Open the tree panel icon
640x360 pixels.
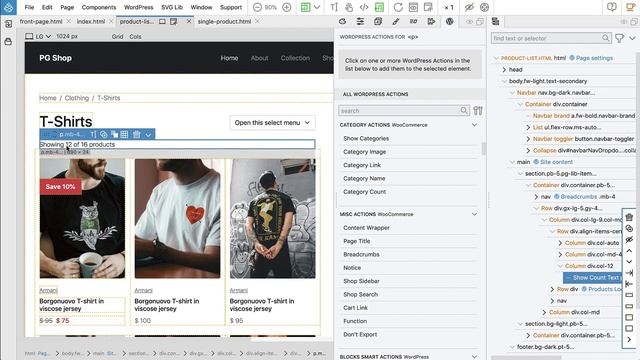[x=496, y=22]
